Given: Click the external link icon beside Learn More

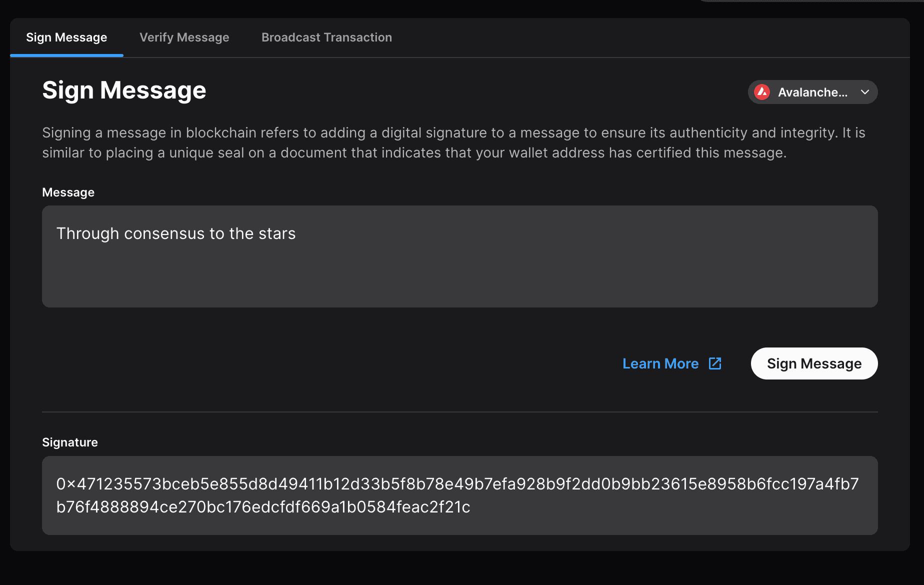Looking at the screenshot, I should [x=715, y=363].
